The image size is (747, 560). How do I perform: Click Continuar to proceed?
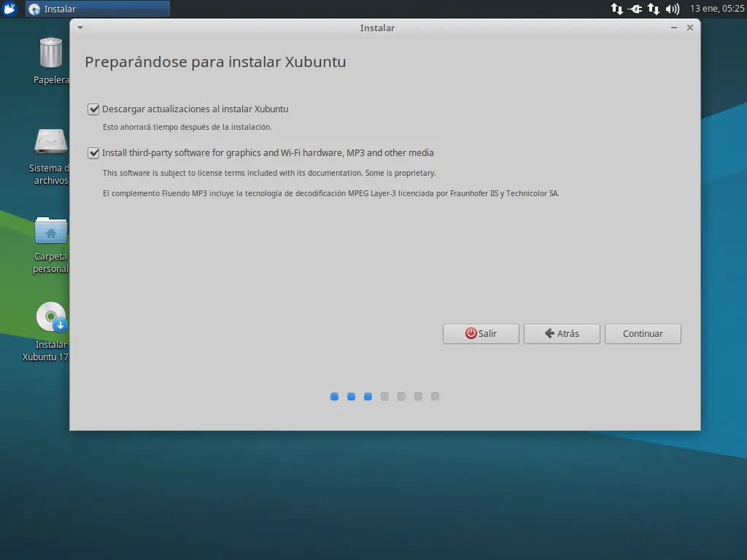click(643, 334)
